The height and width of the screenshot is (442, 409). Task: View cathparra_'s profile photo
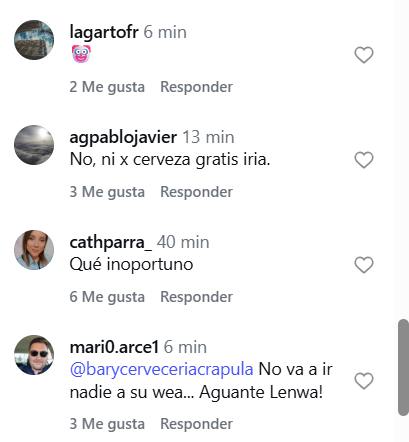[34, 250]
